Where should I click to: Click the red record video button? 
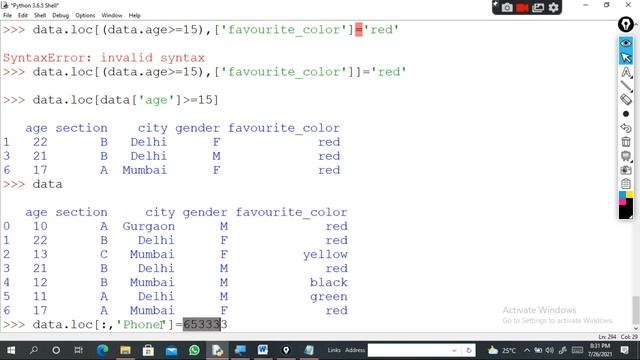(x=522, y=7)
